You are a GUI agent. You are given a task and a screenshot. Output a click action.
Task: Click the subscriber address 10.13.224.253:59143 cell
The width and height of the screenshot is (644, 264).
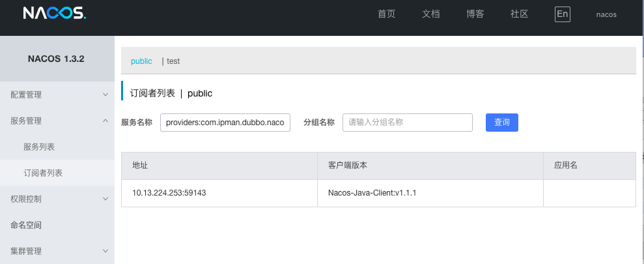pos(169,193)
